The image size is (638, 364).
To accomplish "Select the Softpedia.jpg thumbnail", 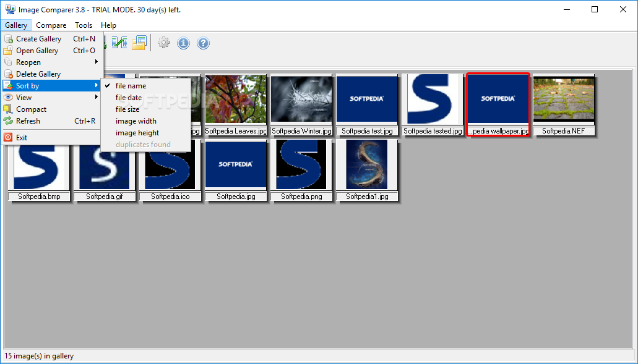I will pos(236,170).
